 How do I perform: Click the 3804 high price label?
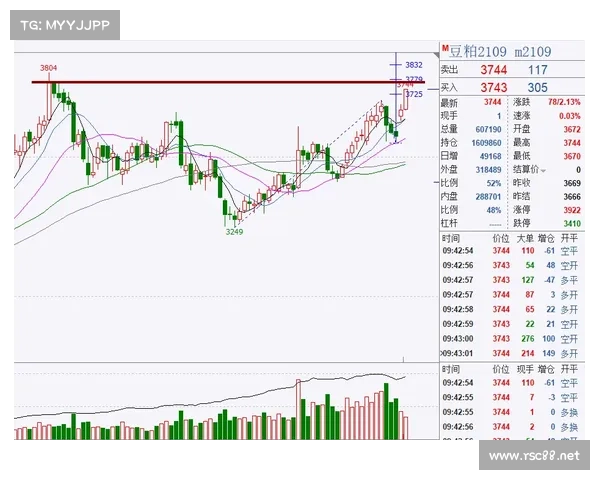point(48,68)
